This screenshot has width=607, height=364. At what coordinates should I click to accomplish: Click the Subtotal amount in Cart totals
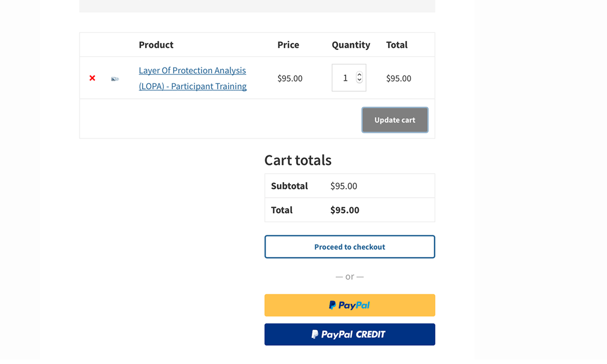click(344, 186)
